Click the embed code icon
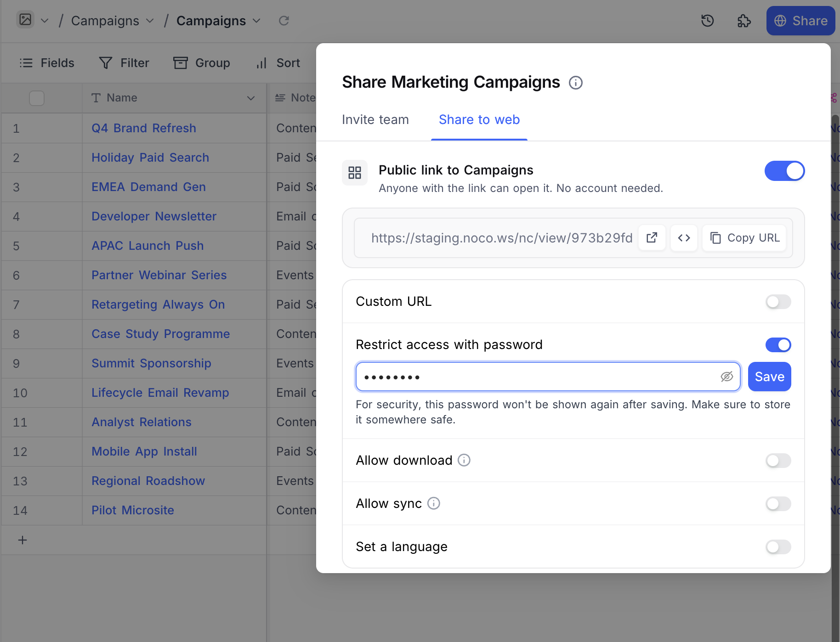Viewport: 840px width, 642px height. pos(684,238)
